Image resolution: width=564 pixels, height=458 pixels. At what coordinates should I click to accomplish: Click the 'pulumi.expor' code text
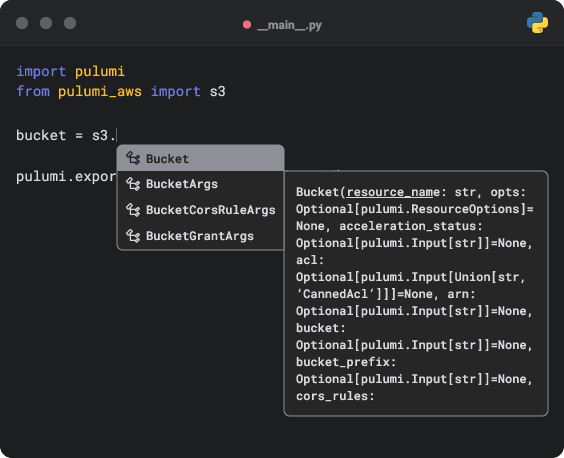pyautogui.click(x=66, y=177)
